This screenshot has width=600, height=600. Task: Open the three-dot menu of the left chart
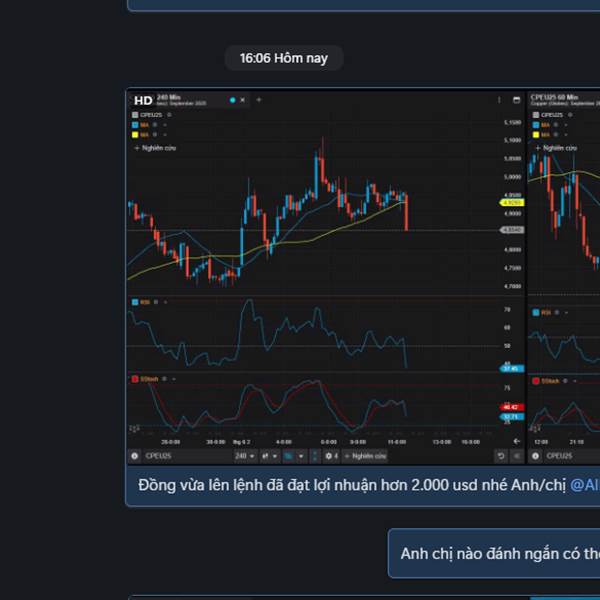pyautogui.click(x=499, y=100)
